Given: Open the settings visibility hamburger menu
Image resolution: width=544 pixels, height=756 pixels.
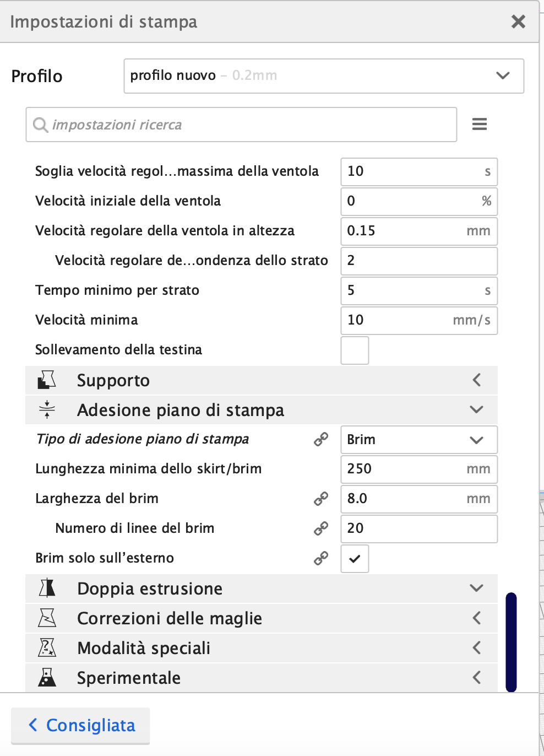Looking at the screenshot, I should click(480, 125).
